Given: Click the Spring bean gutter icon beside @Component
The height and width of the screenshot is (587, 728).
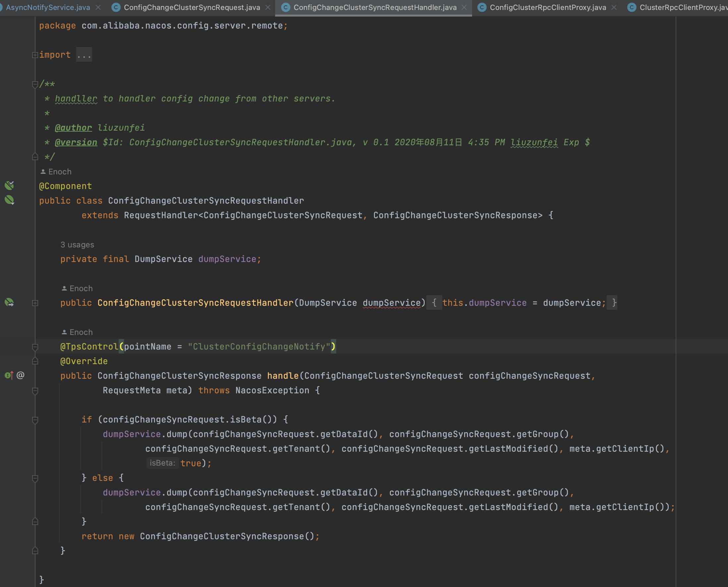Looking at the screenshot, I should (x=9, y=185).
